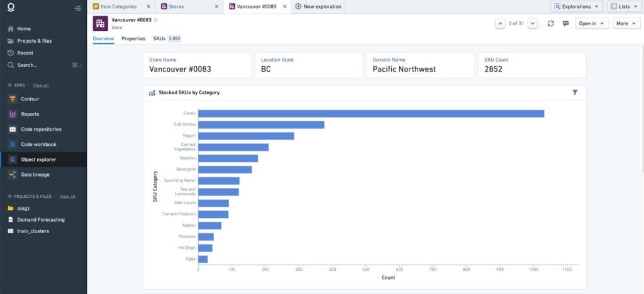Open the More dropdown
Viewport: 644px width, 294px height.
(x=626, y=23)
